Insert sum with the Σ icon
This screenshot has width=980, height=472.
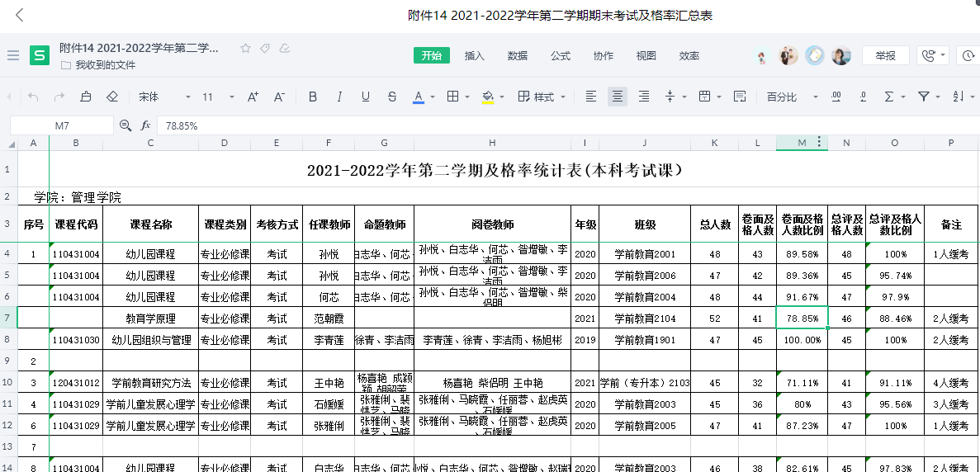pos(888,97)
